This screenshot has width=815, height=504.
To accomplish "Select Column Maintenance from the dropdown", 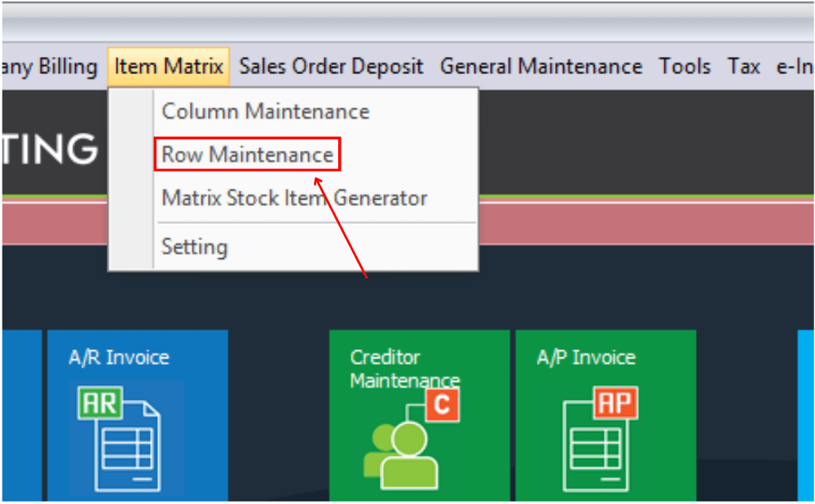I will click(x=265, y=111).
